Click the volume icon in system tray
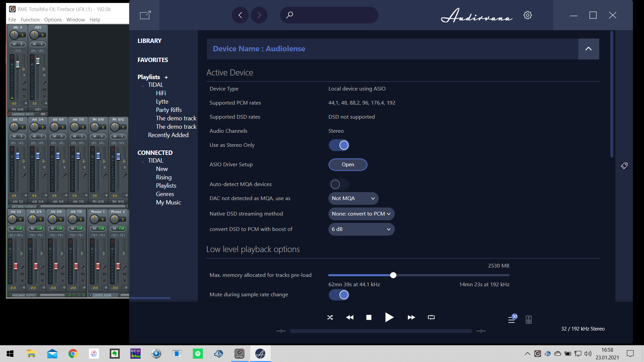644x362 pixels. point(588,354)
